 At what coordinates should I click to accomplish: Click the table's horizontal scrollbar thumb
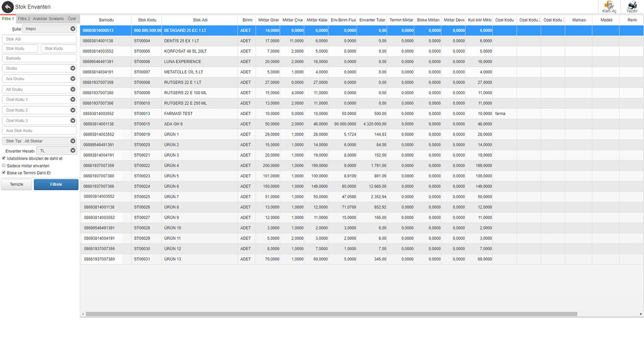click(x=331, y=314)
